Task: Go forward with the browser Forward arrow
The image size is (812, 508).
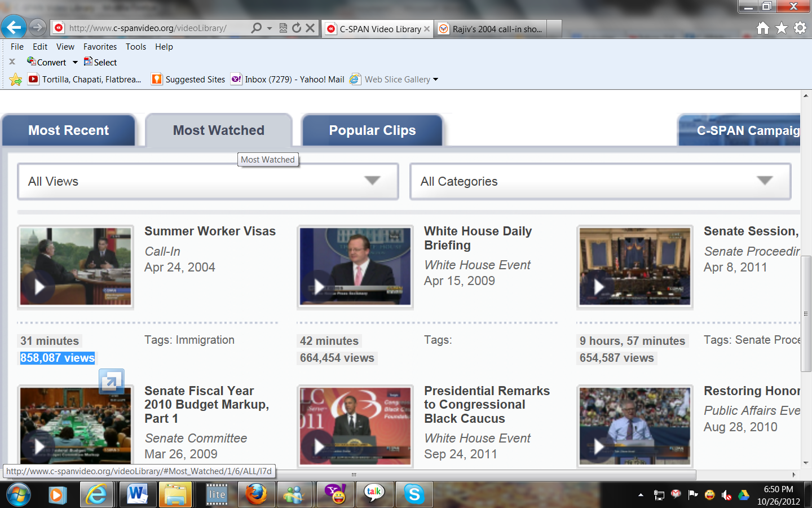Action: pyautogui.click(x=37, y=27)
